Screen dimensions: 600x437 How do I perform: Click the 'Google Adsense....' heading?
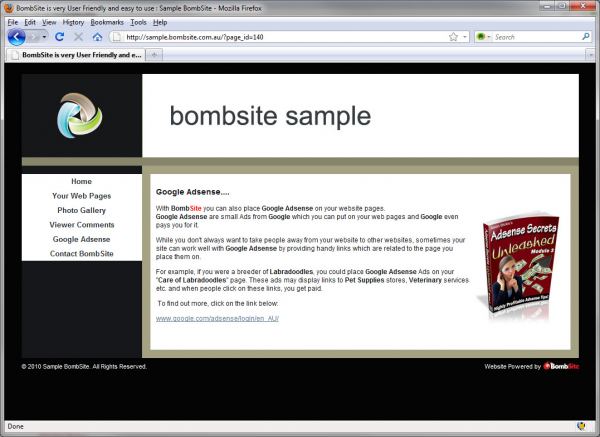(x=192, y=192)
